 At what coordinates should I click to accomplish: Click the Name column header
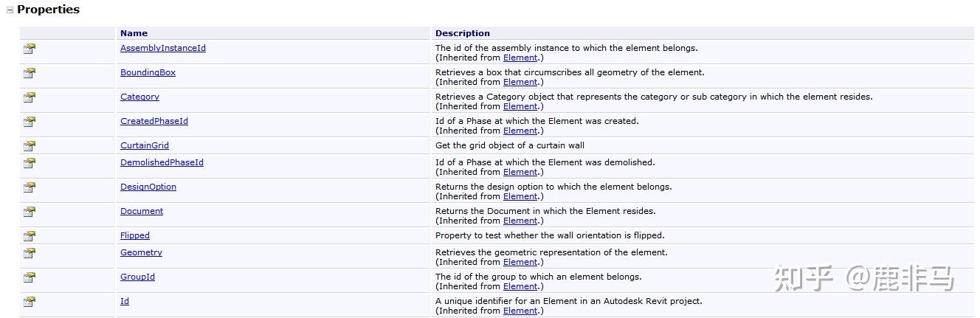coord(134,33)
